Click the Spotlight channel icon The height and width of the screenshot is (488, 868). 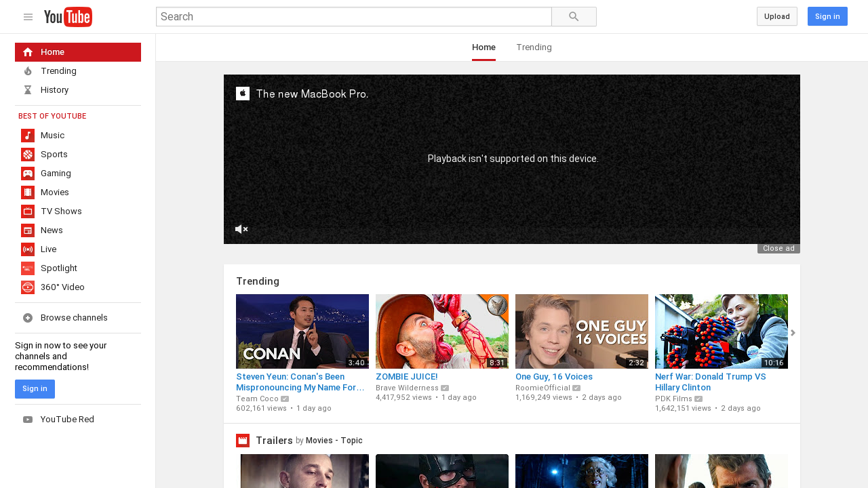(28, 268)
